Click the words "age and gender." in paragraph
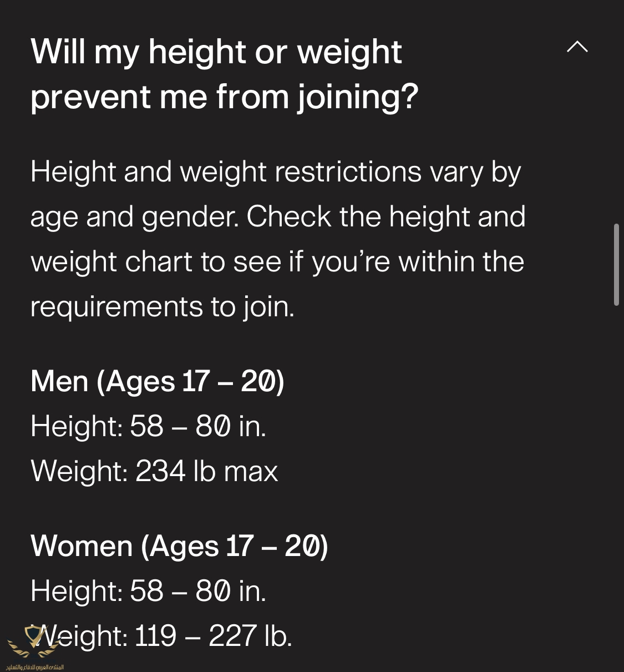The height and width of the screenshot is (672, 624). (x=134, y=217)
